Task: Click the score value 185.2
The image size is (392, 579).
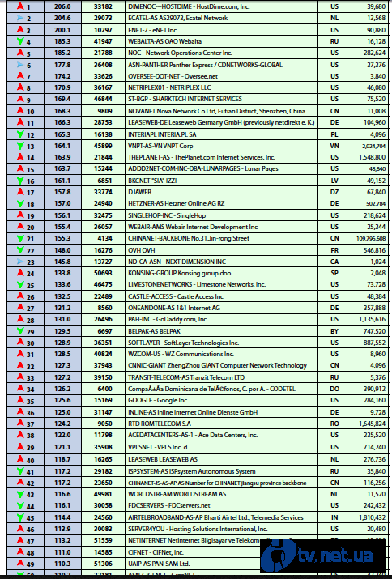Action: tap(63, 53)
